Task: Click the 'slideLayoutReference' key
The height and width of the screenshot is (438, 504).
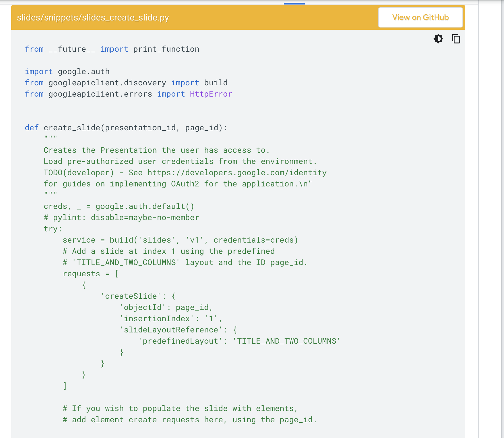Action: point(171,330)
